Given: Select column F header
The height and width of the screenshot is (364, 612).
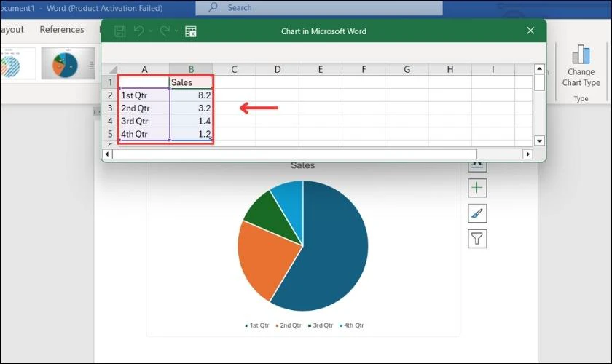Looking at the screenshot, I should point(364,69).
